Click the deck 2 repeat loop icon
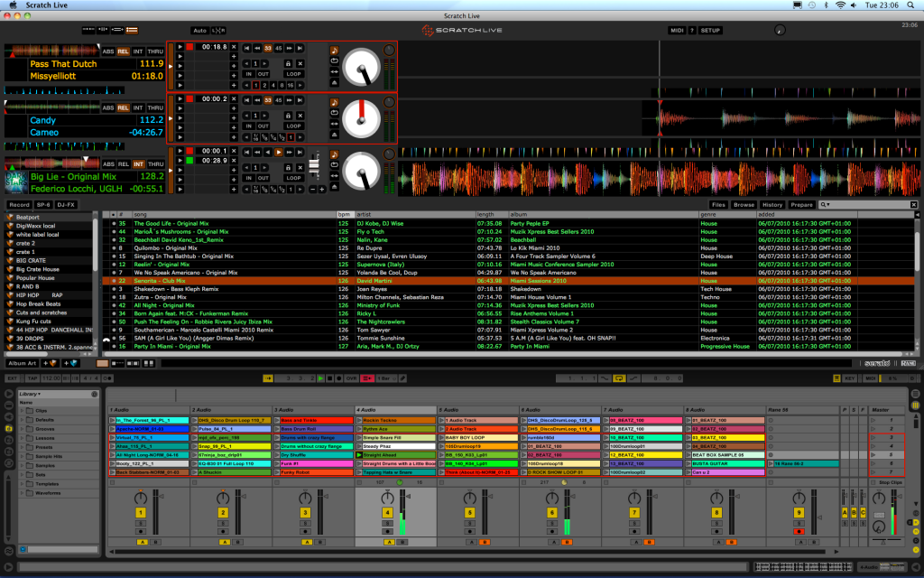924x578 pixels. [x=334, y=113]
